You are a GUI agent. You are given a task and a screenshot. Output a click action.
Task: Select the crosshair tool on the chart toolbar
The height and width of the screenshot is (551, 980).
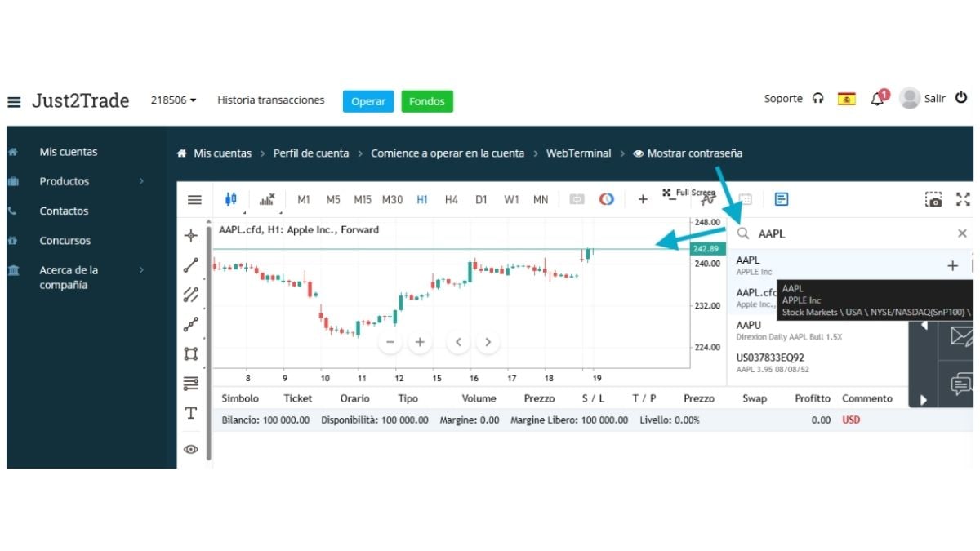coord(190,235)
